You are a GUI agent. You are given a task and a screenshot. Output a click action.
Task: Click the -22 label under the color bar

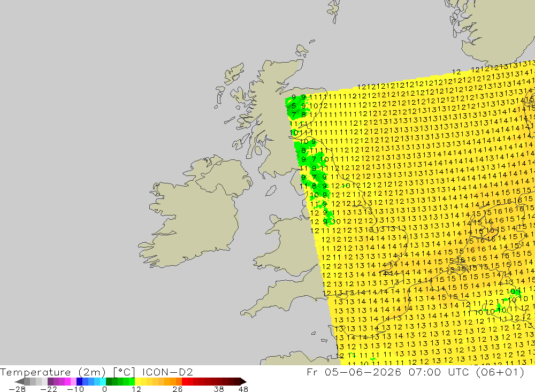(49, 389)
